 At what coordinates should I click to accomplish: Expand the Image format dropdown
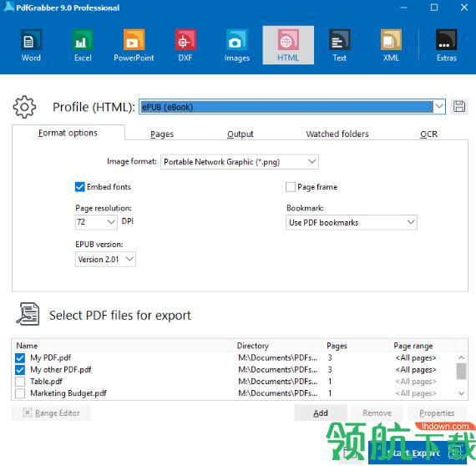(x=239, y=162)
